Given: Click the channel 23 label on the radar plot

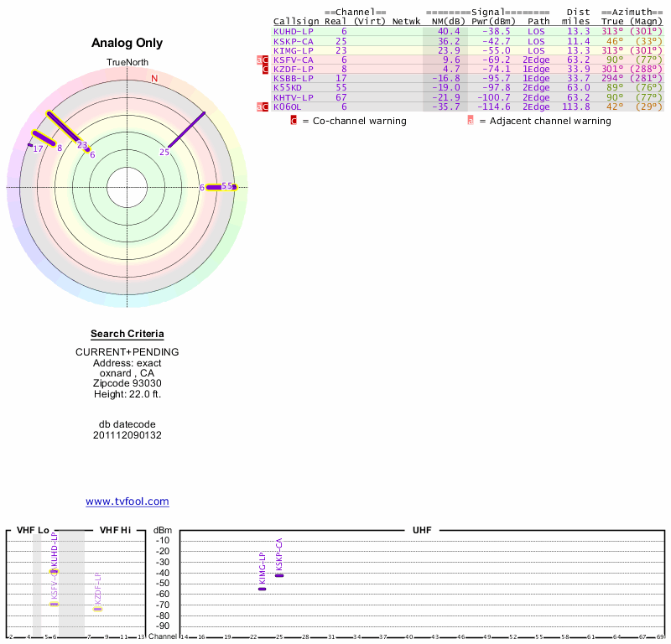Looking at the screenshot, I should tap(82, 145).
